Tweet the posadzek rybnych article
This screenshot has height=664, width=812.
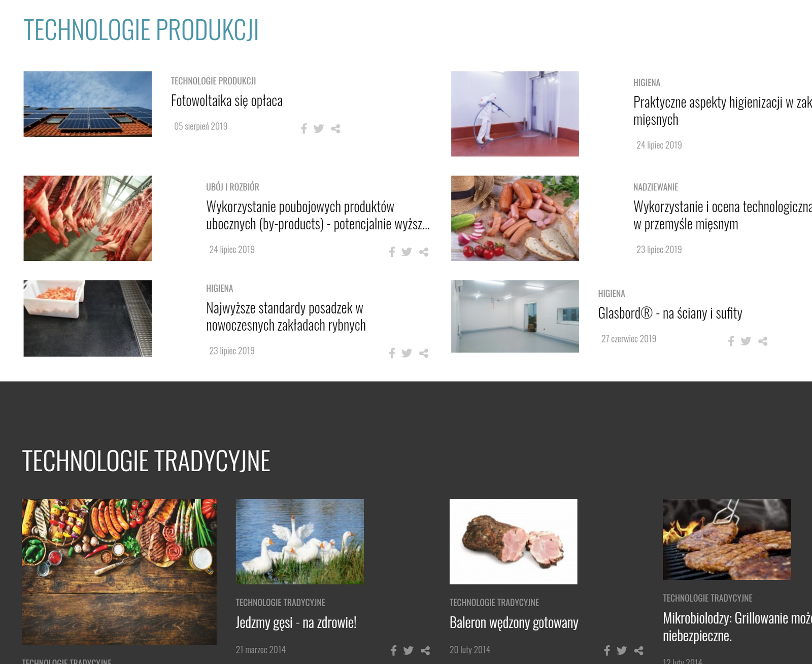point(407,353)
